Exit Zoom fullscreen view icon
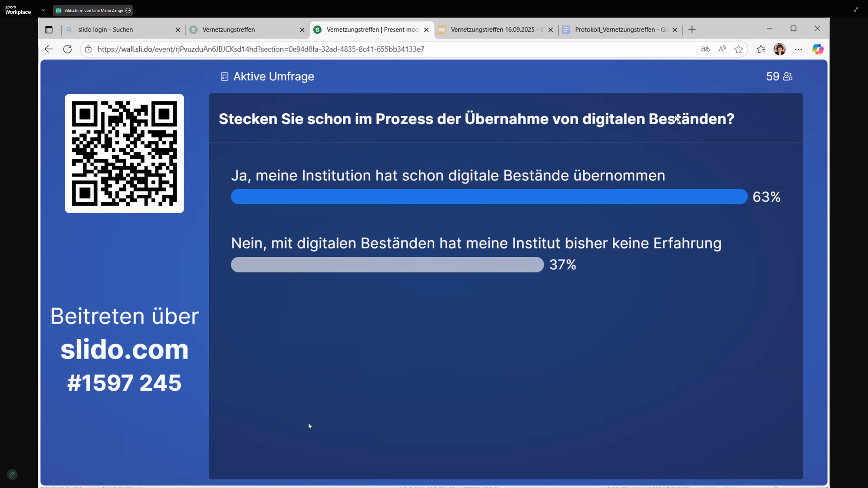 point(856,10)
